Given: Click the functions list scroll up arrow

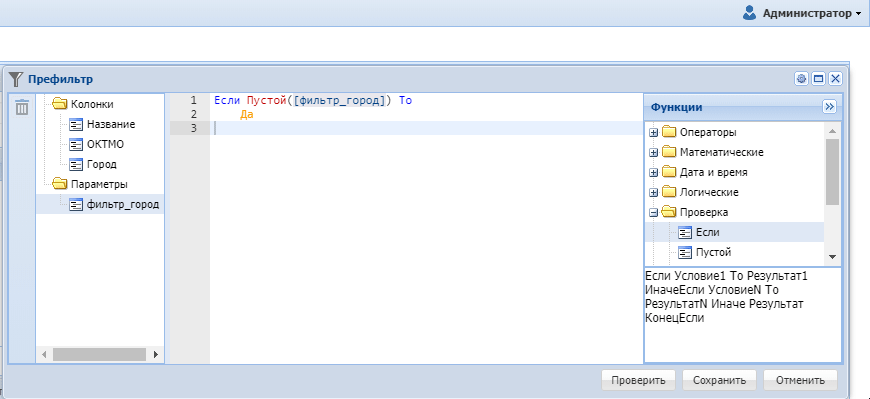Looking at the screenshot, I should point(832,131).
